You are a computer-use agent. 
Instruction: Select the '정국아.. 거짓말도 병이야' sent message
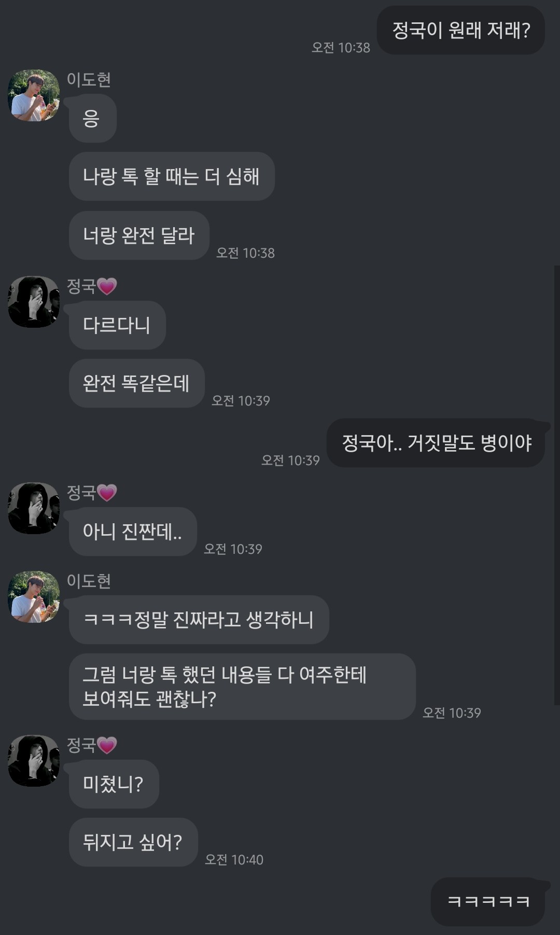pos(436,443)
